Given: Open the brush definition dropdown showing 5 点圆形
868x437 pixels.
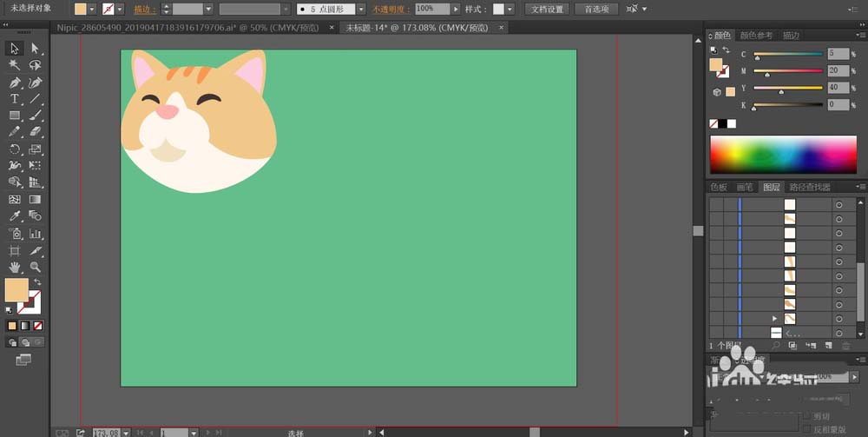Looking at the screenshot, I should pyautogui.click(x=361, y=9).
